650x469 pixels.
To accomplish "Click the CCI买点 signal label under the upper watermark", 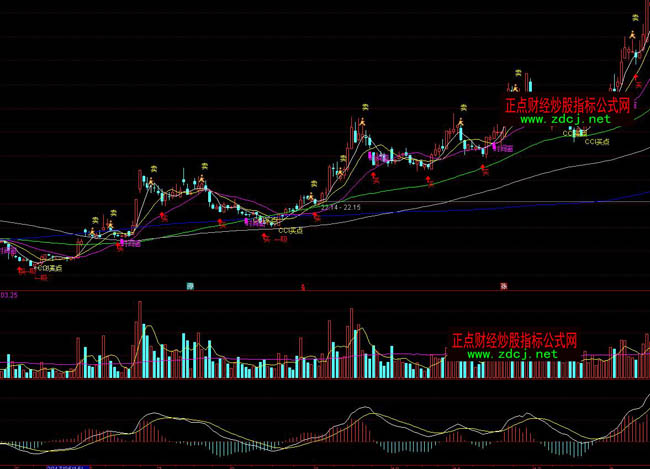I will (597, 142).
